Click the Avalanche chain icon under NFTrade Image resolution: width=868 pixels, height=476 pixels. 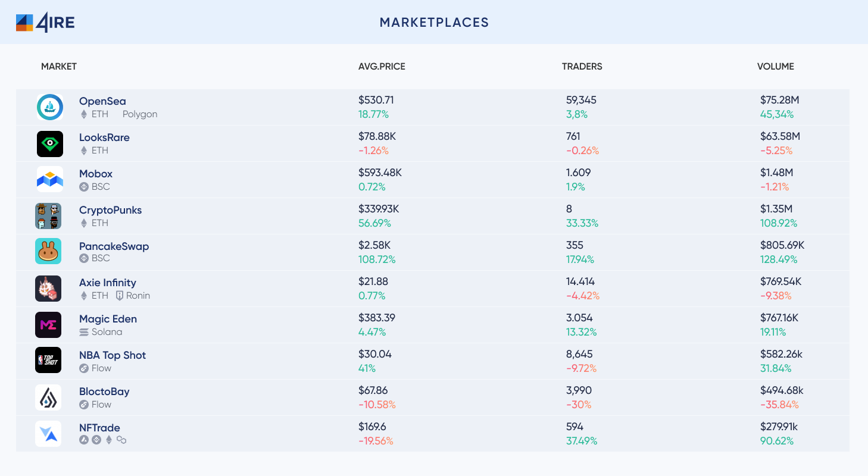pos(84,440)
